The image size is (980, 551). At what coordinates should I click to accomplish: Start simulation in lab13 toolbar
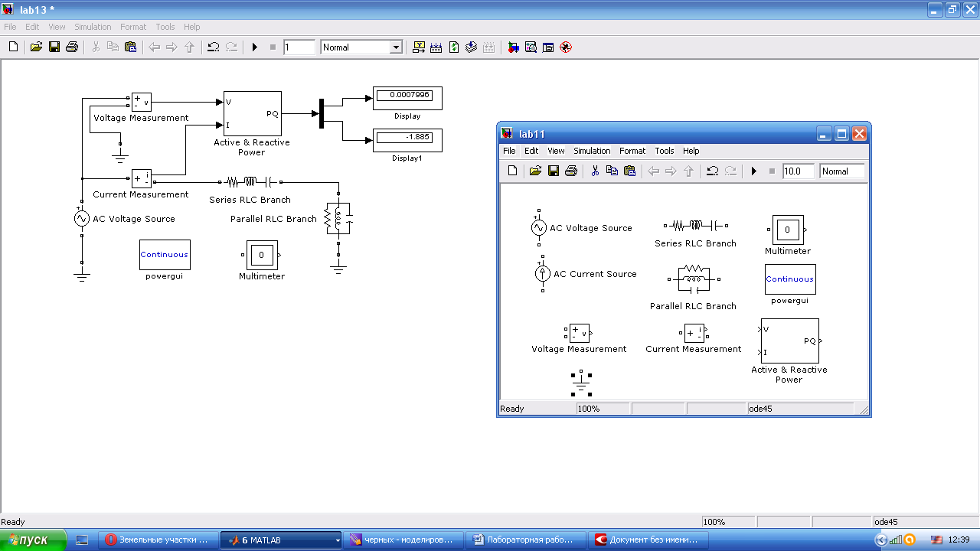[x=255, y=47]
